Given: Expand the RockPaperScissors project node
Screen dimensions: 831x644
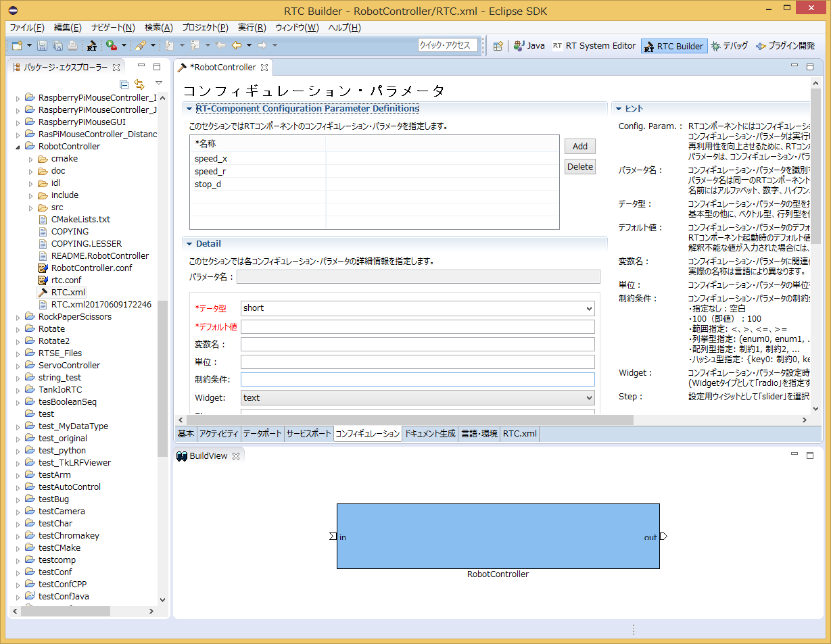Looking at the screenshot, I should (18, 317).
